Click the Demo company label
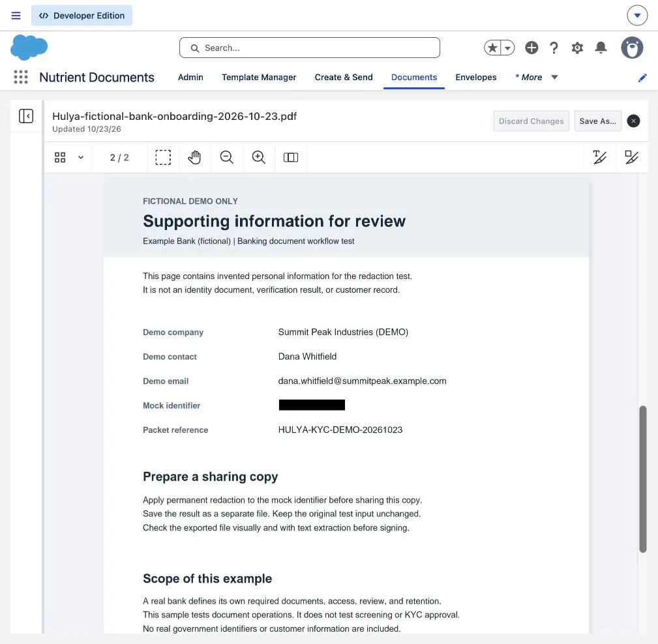The height and width of the screenshot is (644, 658). pyautogui.click(x=173, y=332)
